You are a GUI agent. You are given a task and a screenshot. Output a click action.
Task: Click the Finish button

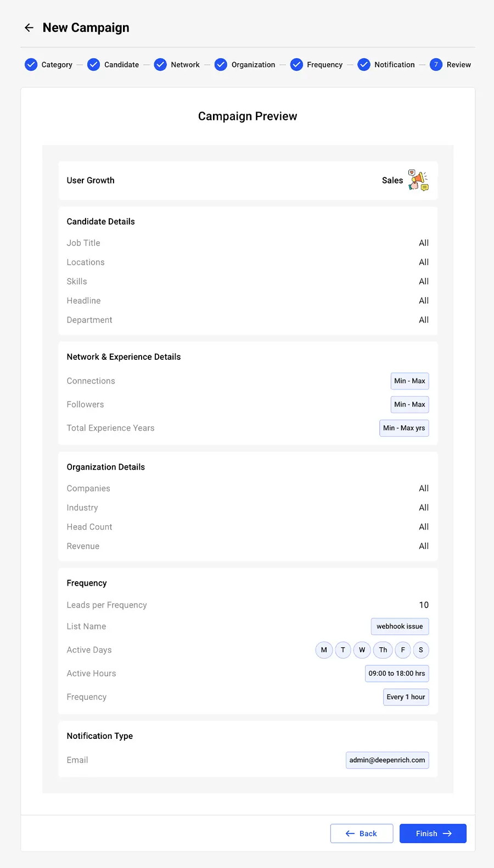[x=433, y=833]
